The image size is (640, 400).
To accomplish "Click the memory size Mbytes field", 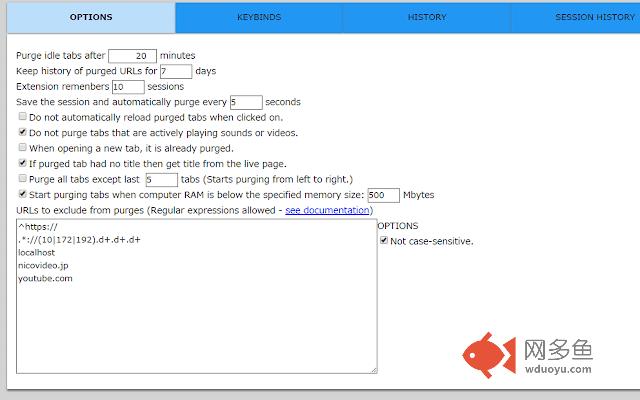I will click(x=384, y=195).
